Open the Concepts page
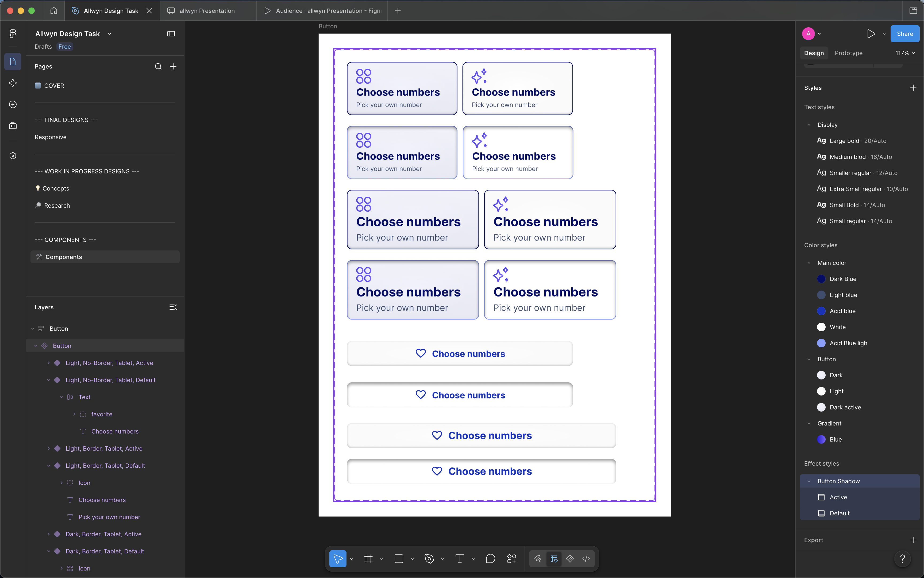Viewport: 924px width, 578px height. 56,188
